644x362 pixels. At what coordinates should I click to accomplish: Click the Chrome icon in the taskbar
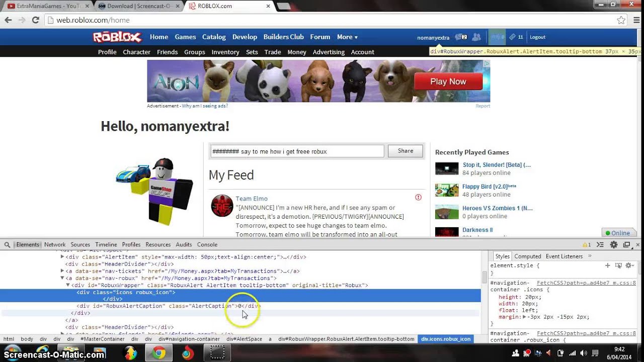[159, 353]
